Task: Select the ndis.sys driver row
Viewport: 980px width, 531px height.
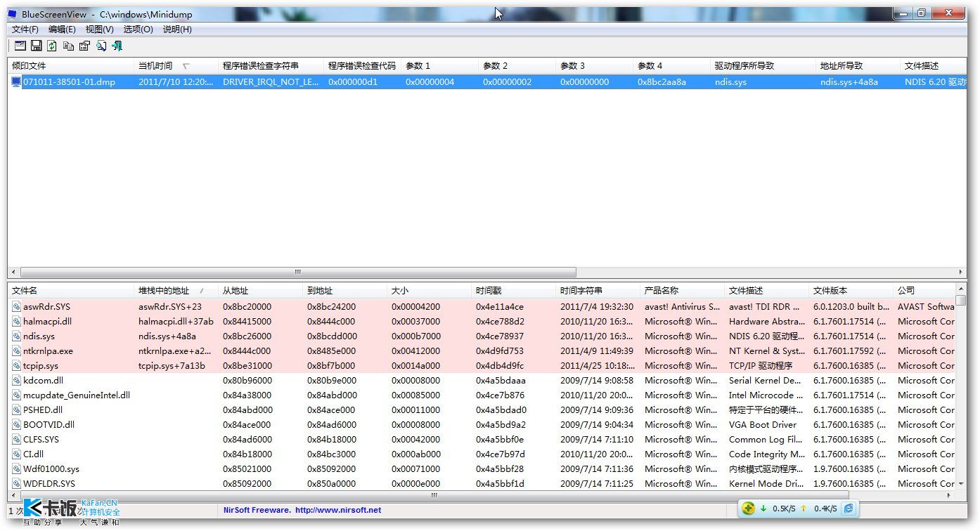Action: point(39,336)
